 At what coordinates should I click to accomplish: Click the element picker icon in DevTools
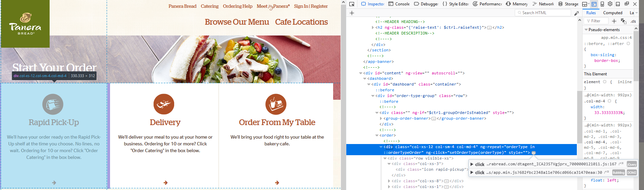coord(352,4)
